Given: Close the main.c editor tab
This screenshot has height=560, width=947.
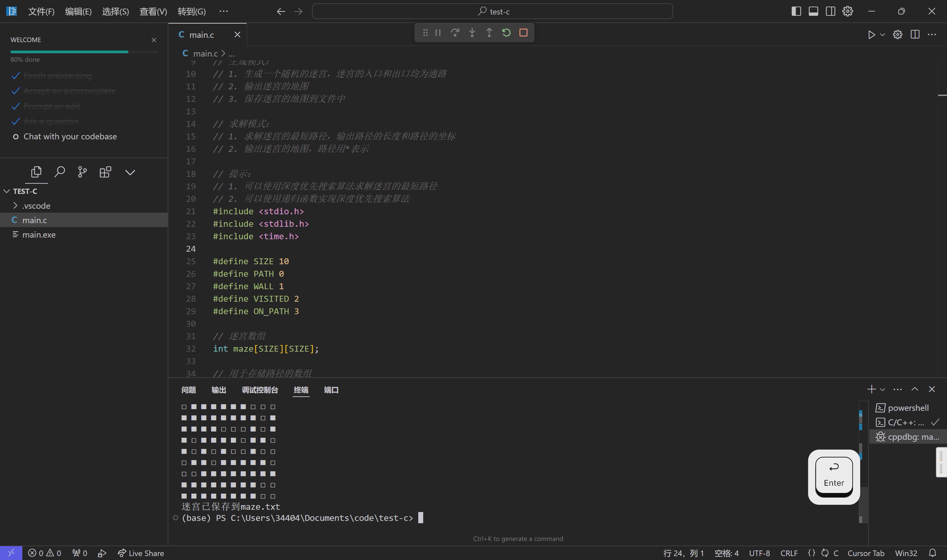Looking at the screenshot, I should 237,35.
